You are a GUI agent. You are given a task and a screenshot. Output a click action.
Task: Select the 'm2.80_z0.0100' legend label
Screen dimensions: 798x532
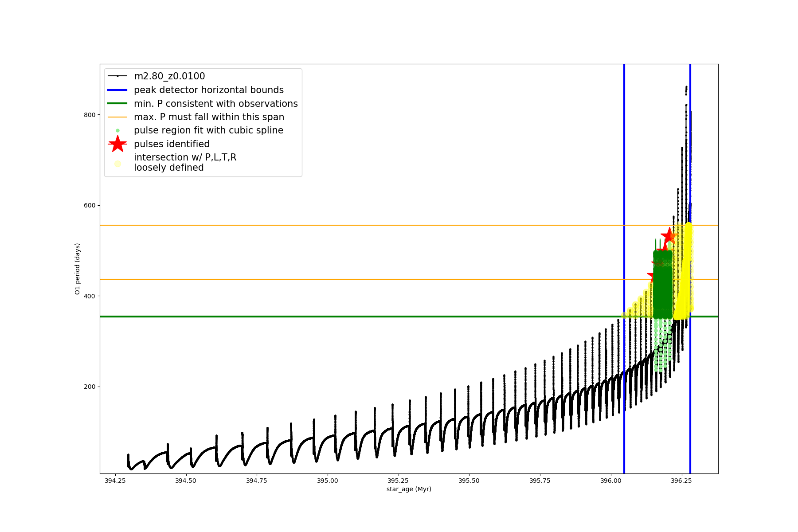pyautogui.click(x=169, y=76)
